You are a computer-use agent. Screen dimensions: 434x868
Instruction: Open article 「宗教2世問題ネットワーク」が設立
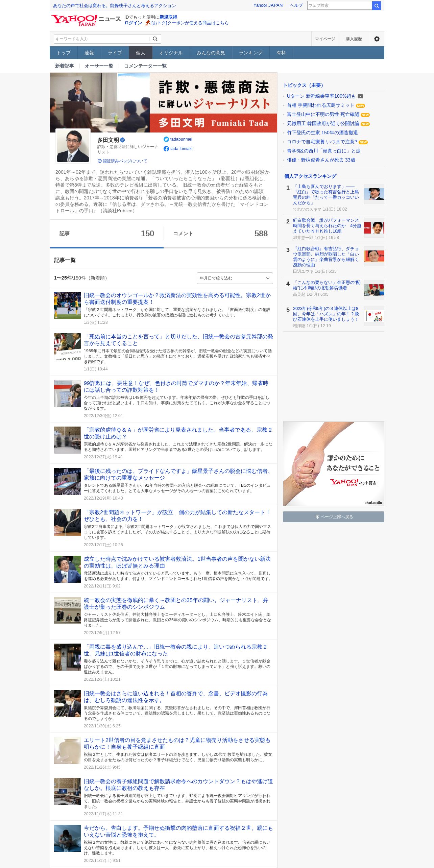pyautogui.click(x=177, y=516)
